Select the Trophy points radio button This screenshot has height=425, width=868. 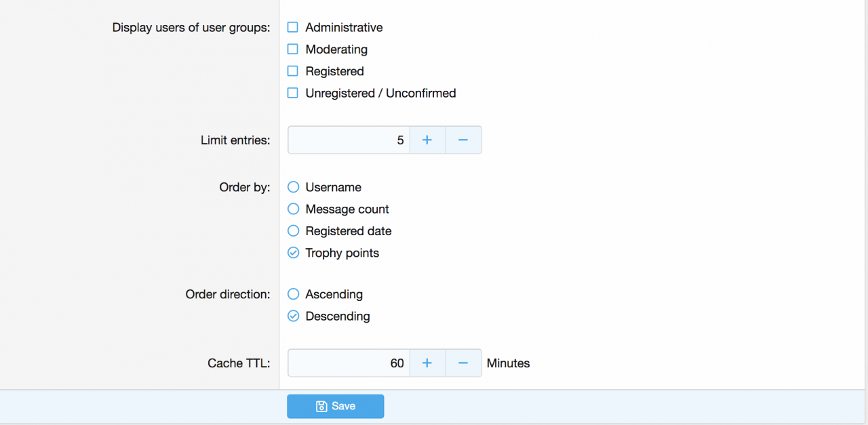coord(293,253)
